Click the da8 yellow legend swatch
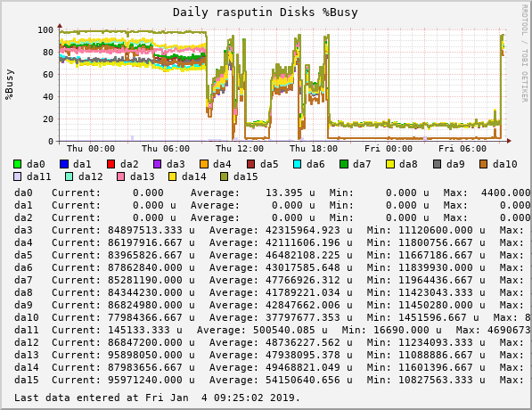 pos(390,164)
